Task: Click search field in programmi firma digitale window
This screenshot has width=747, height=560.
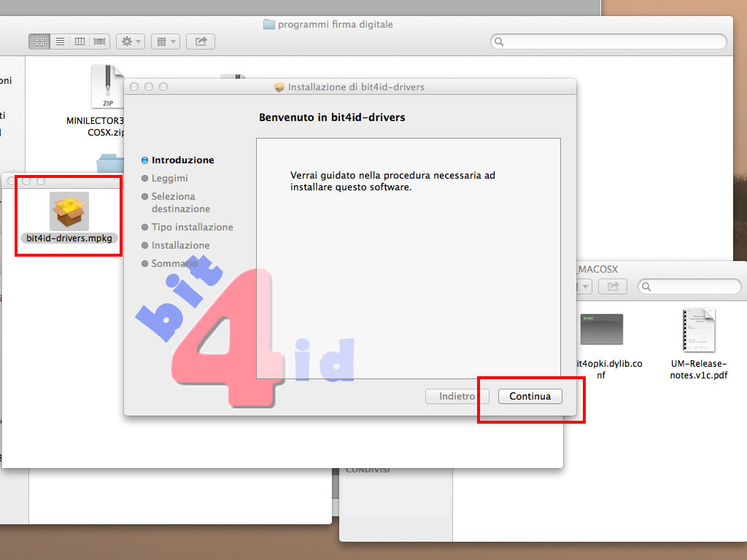Action: point(609,42)
